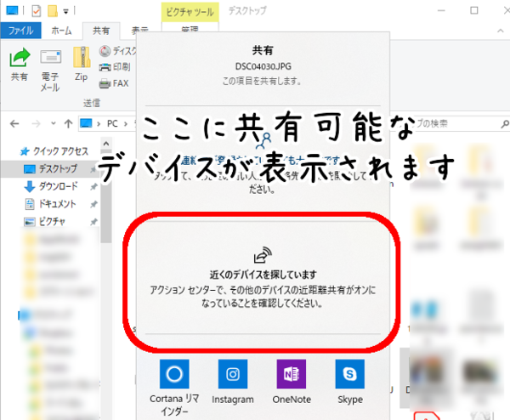The image size is (510, 420).
Task: Choose Cortana Reminder in share panel
Action: point(174,388)
